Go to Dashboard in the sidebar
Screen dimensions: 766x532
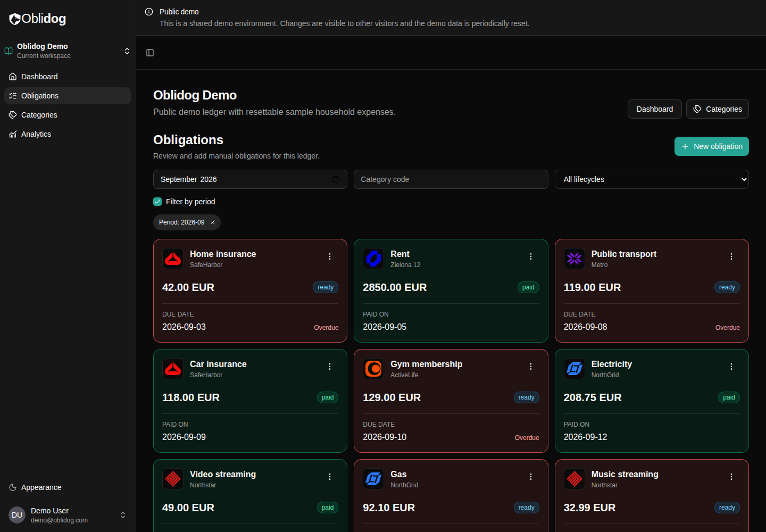pos(68,77)
